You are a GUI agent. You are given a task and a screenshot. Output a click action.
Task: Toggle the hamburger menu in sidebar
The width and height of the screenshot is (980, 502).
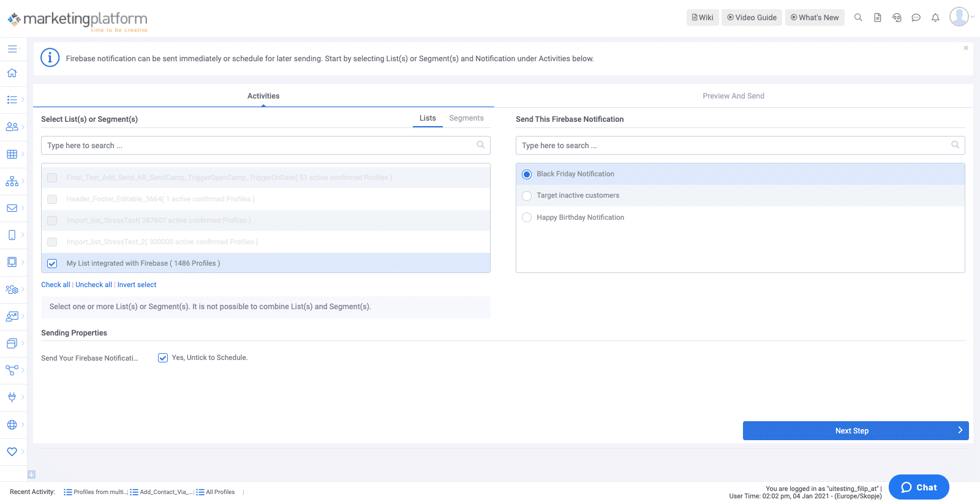click(x=12, y=49)
